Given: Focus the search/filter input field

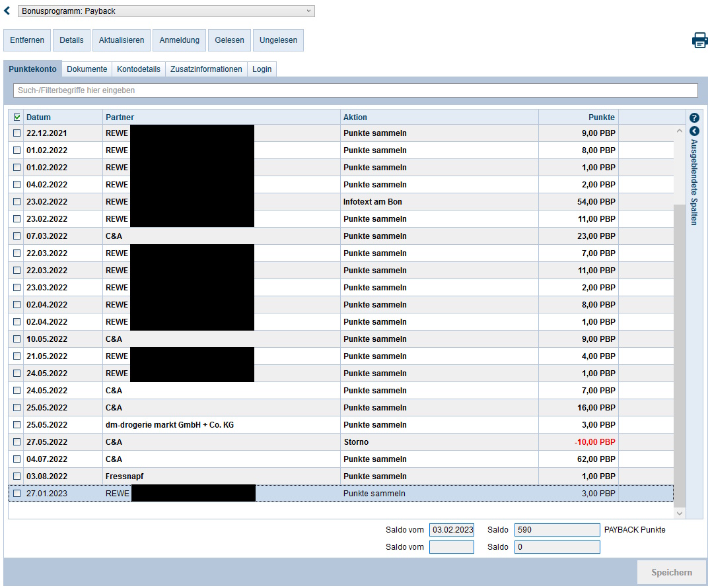Looking at the screenshot, I should 355,90.
